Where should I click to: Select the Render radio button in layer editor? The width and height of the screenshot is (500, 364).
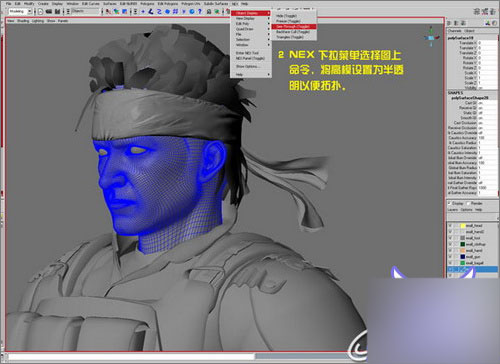click(468, 203)
